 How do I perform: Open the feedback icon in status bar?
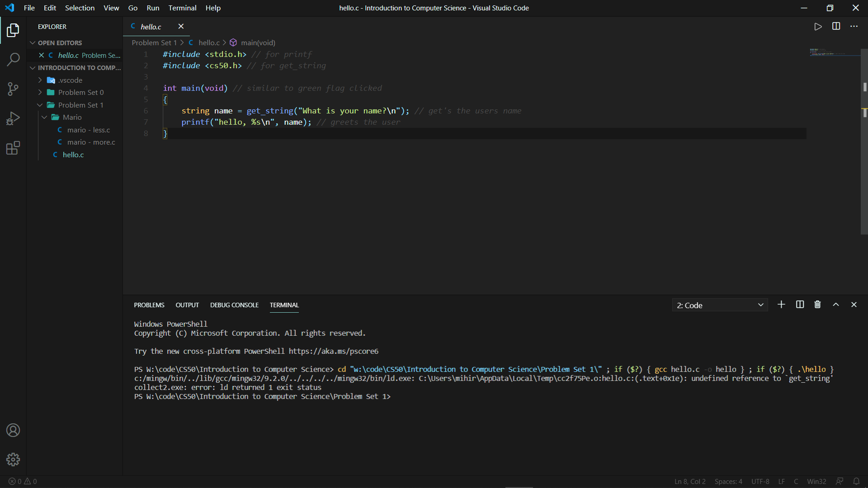pyautogui.click(x=840, y=481)
